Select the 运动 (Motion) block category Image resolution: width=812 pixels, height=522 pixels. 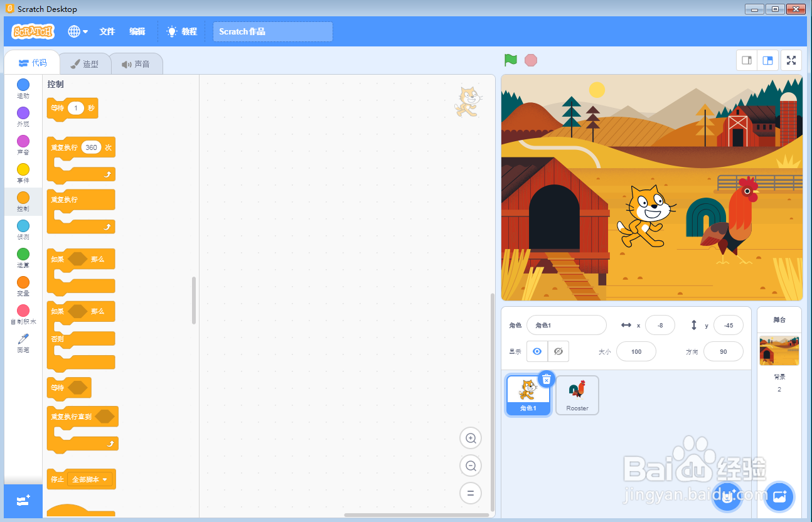click(x=23, y=88)
